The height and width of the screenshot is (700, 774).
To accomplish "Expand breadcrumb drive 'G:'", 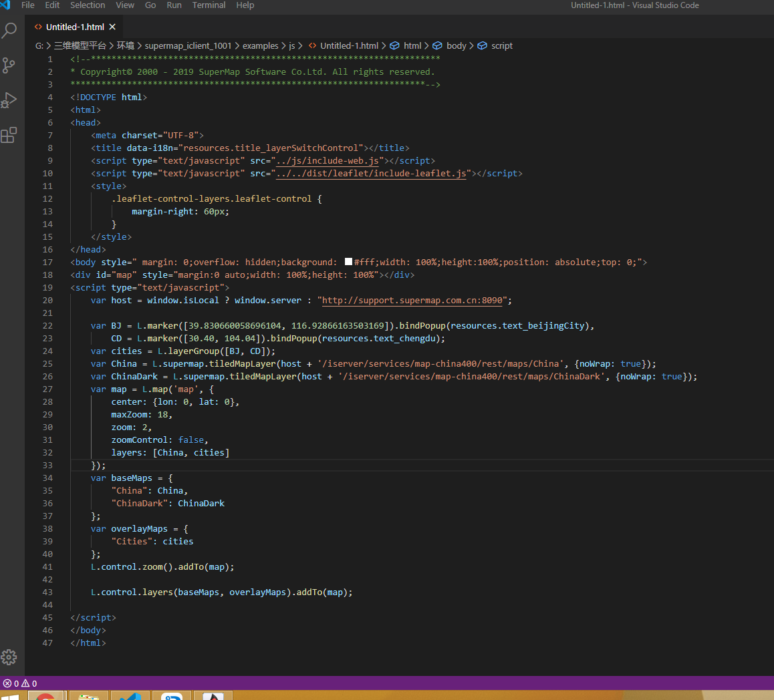I will coord(39,46).
